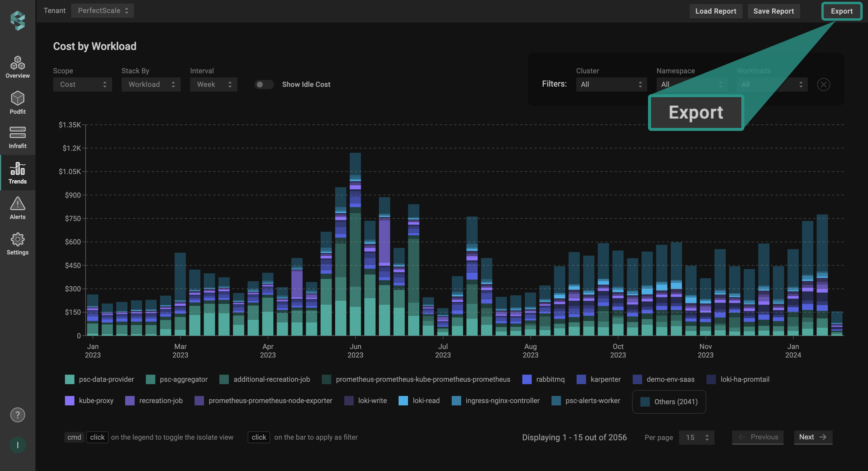Go to Next page of results

click(813, 437)
